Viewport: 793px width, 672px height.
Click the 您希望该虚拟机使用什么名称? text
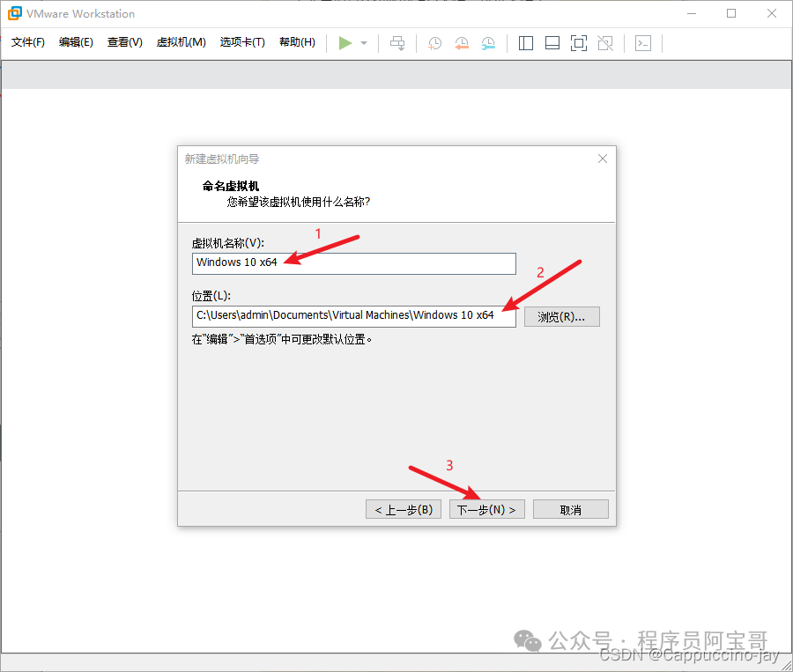[x=299, y=203]
